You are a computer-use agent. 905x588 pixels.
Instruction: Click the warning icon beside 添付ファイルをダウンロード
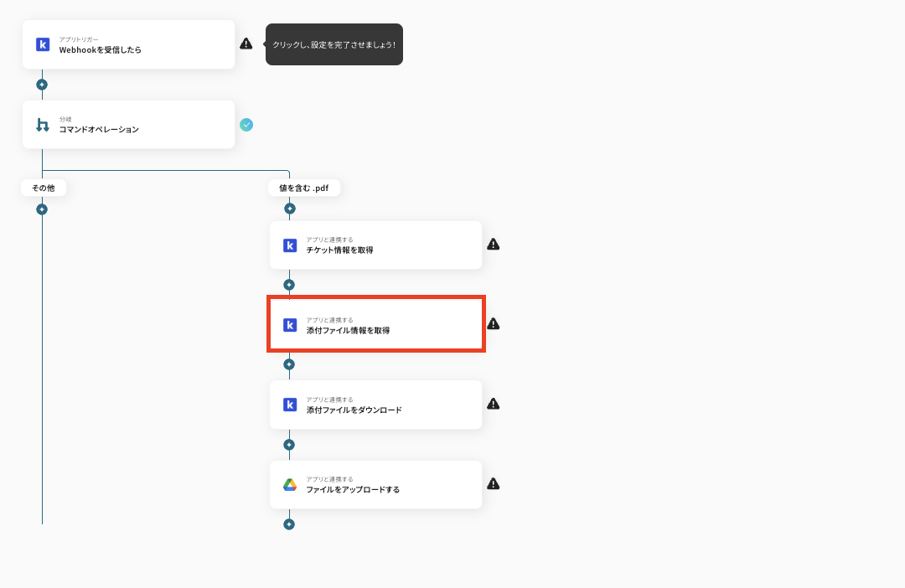[493, 404]
